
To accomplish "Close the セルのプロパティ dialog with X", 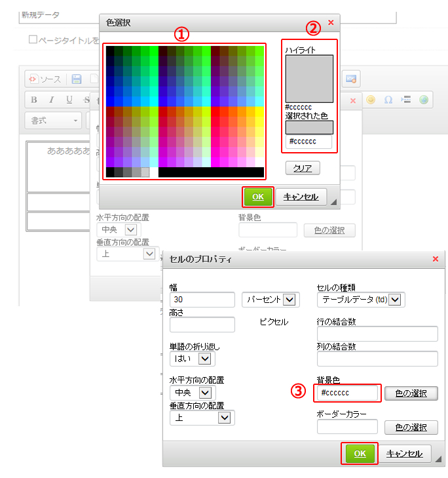I will pos(436,259).
